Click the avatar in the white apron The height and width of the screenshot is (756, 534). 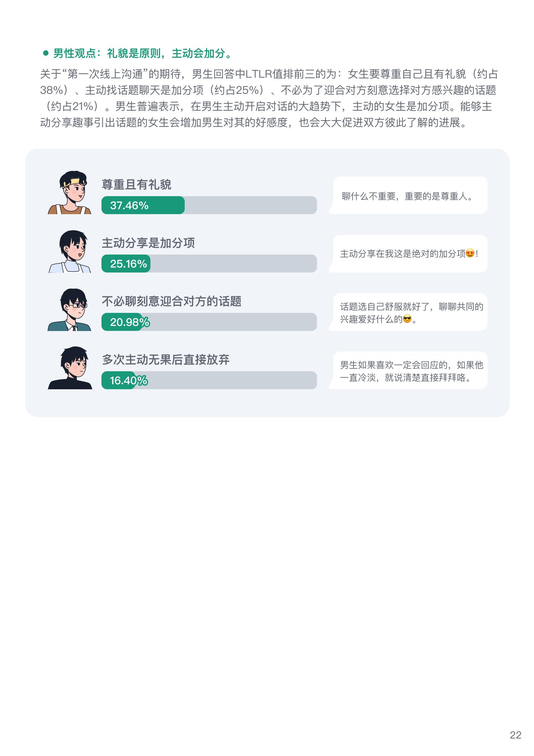click(70, 251)
